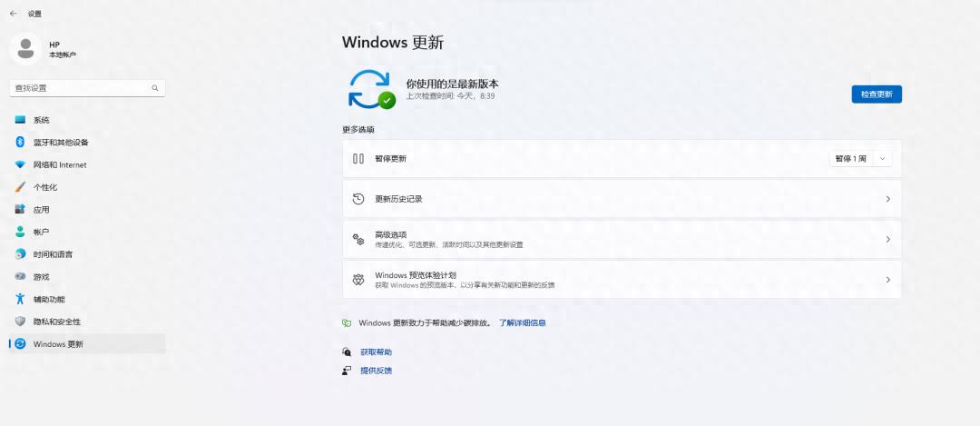Go to 应用 settings category
Image resolution: width=980 pixels, height=426 pixels.
[87, 210]
